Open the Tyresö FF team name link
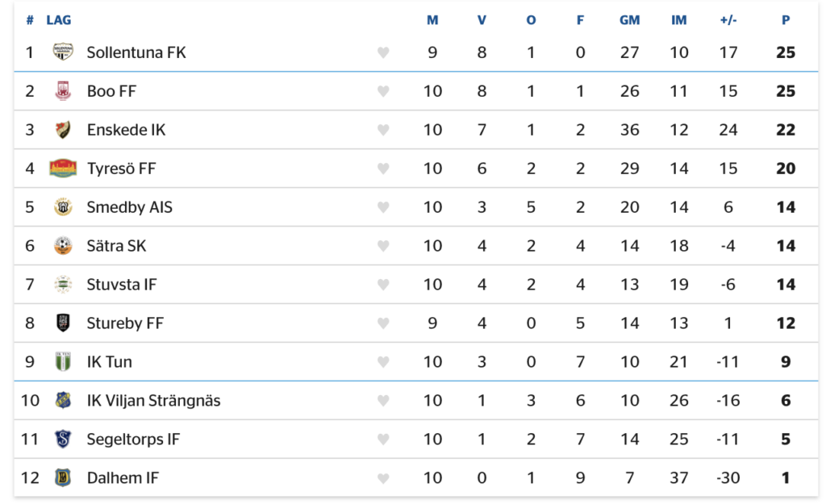 (121, 169)
